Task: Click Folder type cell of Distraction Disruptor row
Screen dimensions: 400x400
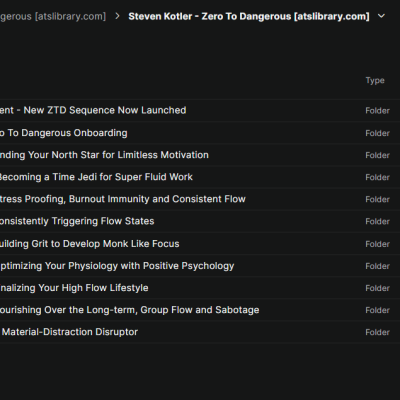Action: point(377,332)
